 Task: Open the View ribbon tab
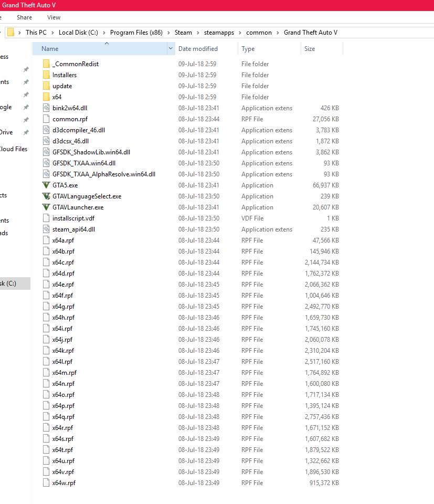[54, 17]
